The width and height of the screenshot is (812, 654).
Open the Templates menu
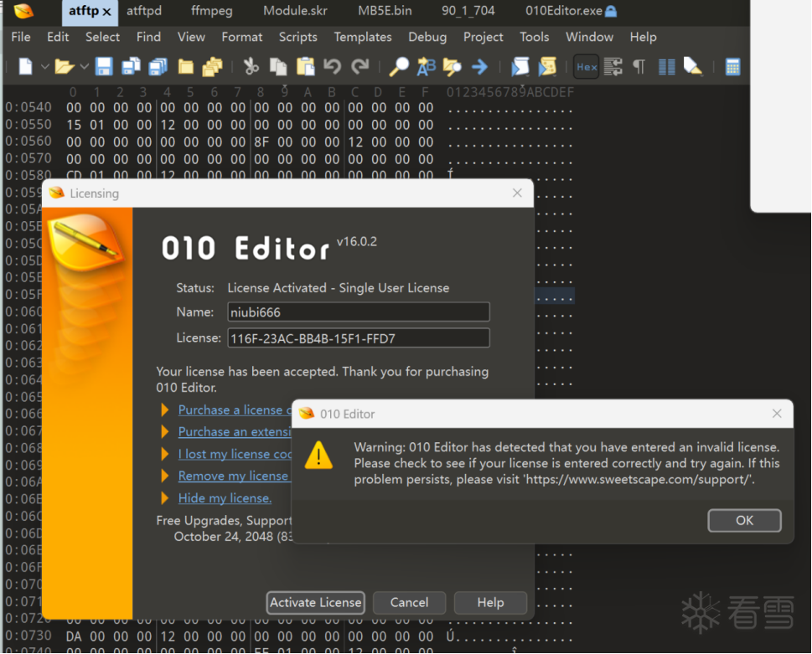363,37
